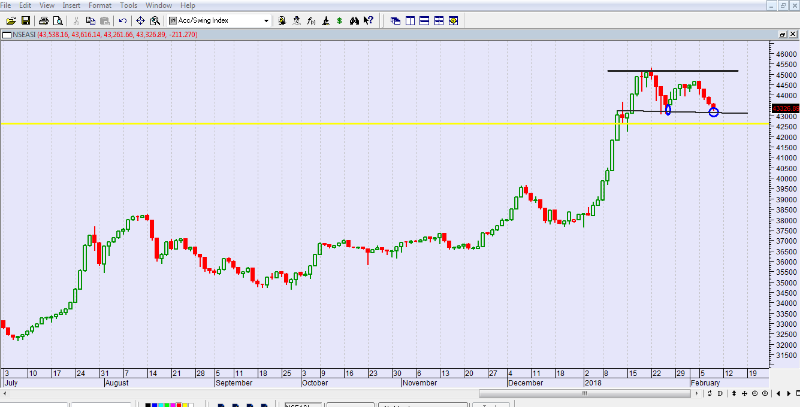Click the D periodicity button
Screen dimensions: 800x407
(x=720, y=393)
